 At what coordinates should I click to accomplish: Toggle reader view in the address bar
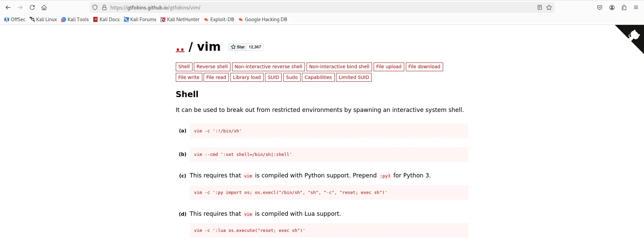pyautogui.click(x=540, y=7)
